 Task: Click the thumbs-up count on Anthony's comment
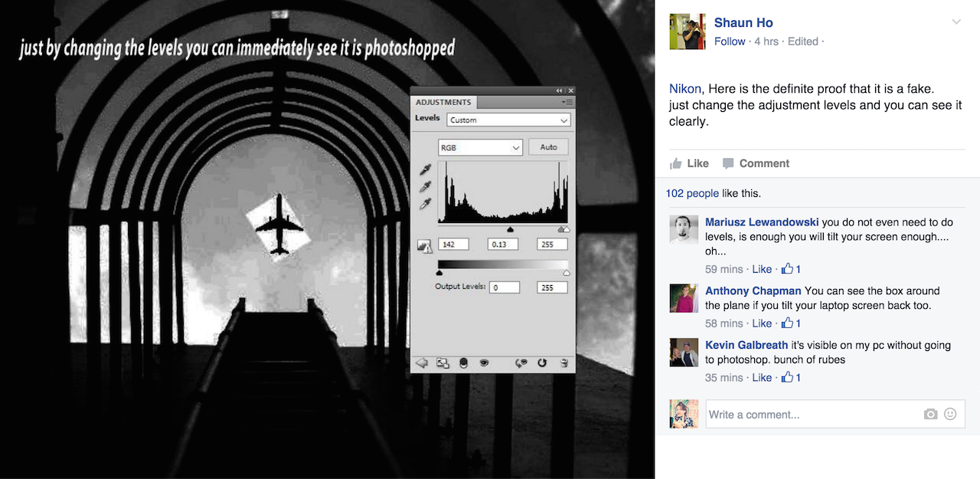coord(791,323)
